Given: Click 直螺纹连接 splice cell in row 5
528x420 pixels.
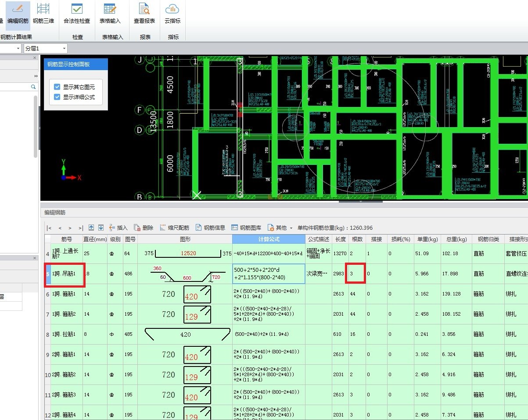Looking at the screenshot, I should [x=516, y=274].
